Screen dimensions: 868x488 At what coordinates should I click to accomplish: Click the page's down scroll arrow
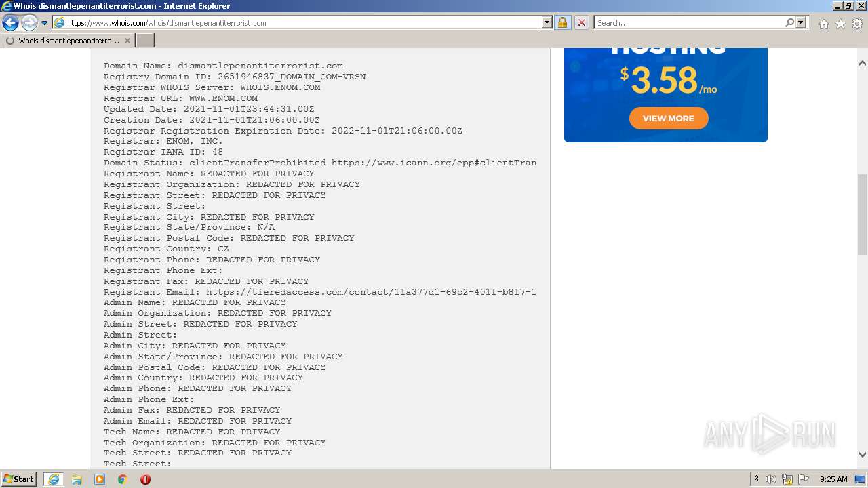click(863, 455)
